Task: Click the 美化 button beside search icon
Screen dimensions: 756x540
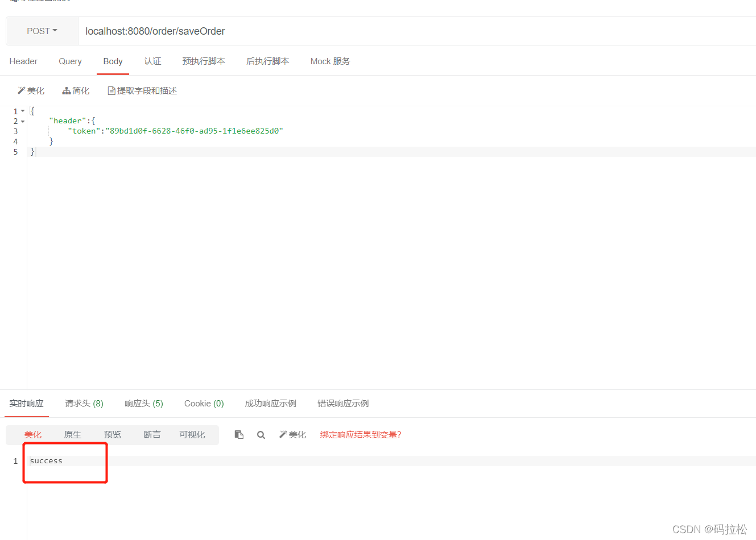Action: pyautogui.click(x=292, y=435)
